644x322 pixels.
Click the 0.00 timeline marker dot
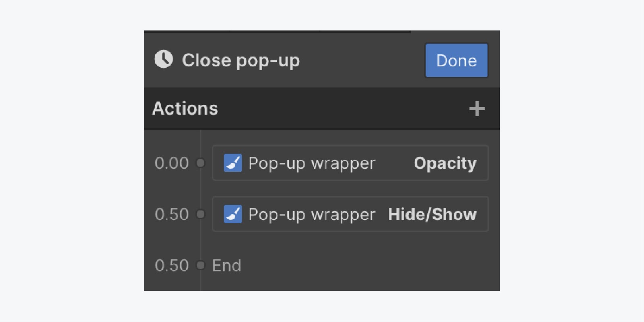200,163
